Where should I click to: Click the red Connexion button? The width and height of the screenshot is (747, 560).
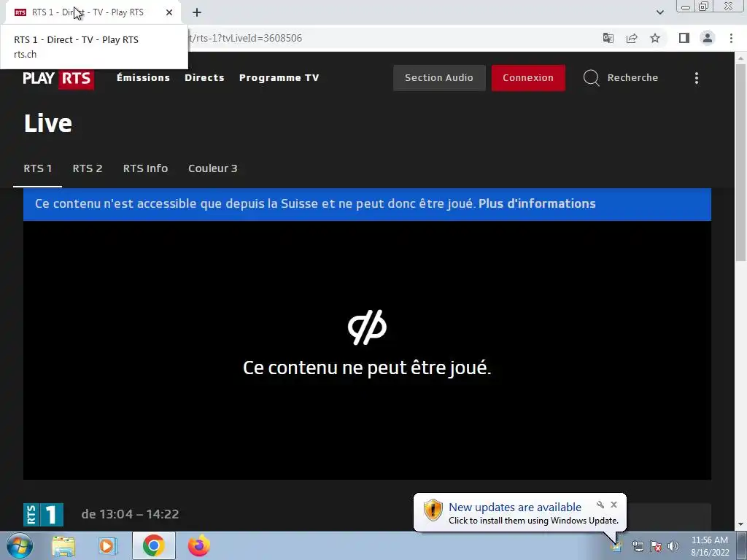coord(528,77)
